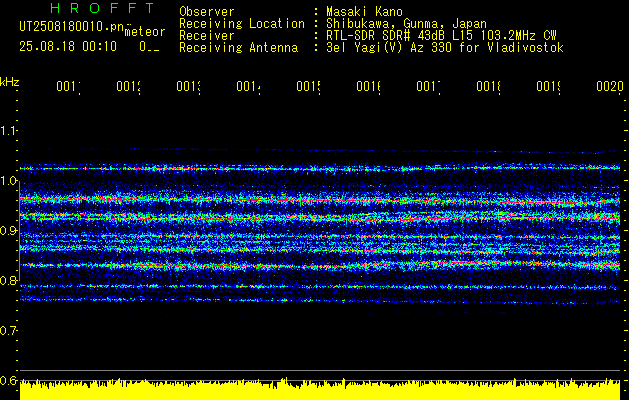
Task: Click the 0020 time marker
Action: click(610, 86)
